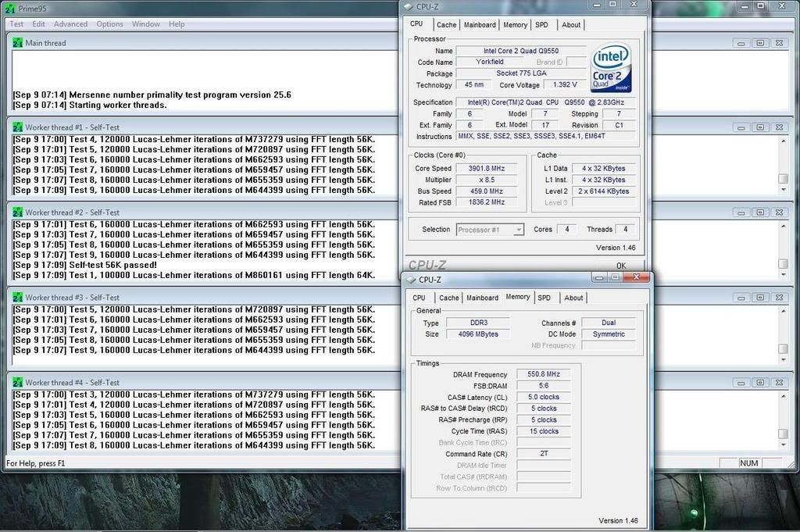
Task: Close Worker thread #1 child window
Action: pyautogui.click(x=779, y=127)
